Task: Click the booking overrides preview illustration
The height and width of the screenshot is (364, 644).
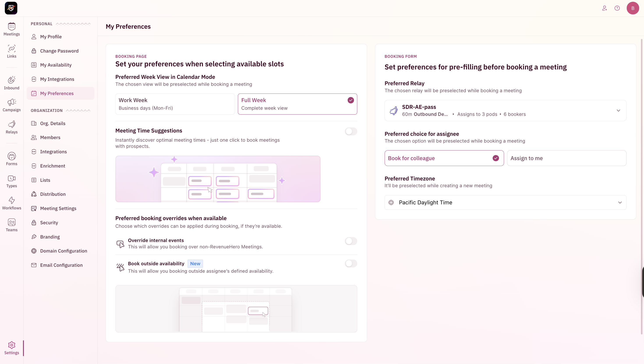Action: pyautogui.click(x=236, y=309)
